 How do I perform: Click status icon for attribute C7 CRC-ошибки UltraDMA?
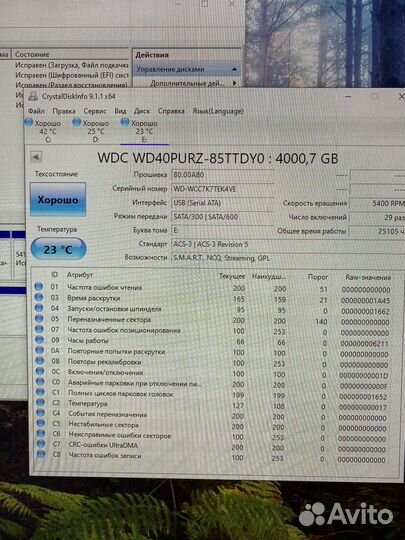[41, 443]
